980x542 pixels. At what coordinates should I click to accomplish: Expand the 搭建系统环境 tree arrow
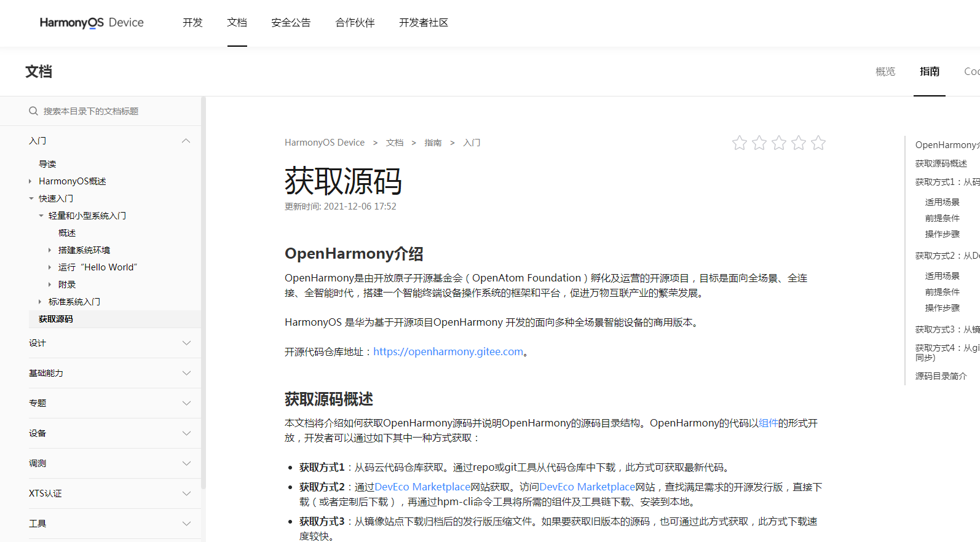point(50,250)
